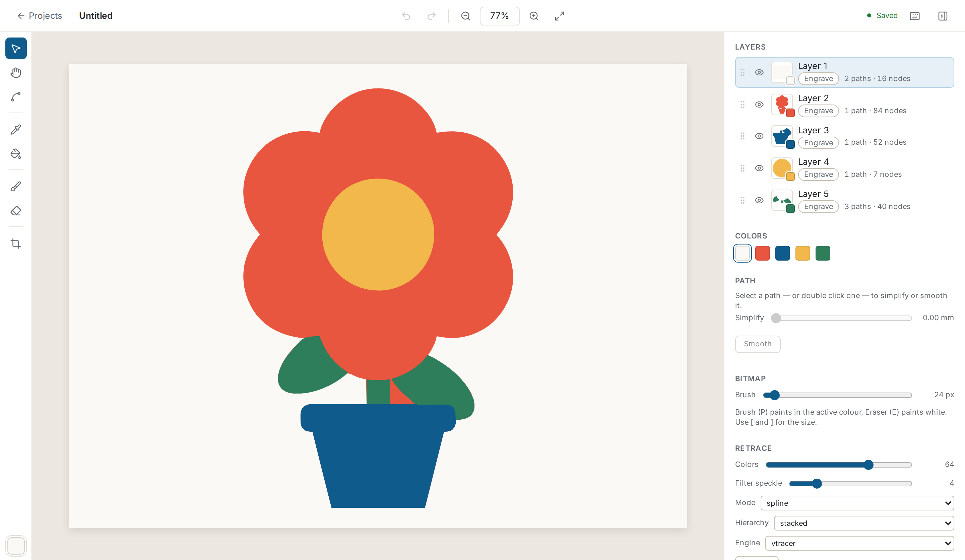This screenshot has height=560, width=965.
Task: Select Layer 5 leaves thumbnail
Action: click(782, 200)
